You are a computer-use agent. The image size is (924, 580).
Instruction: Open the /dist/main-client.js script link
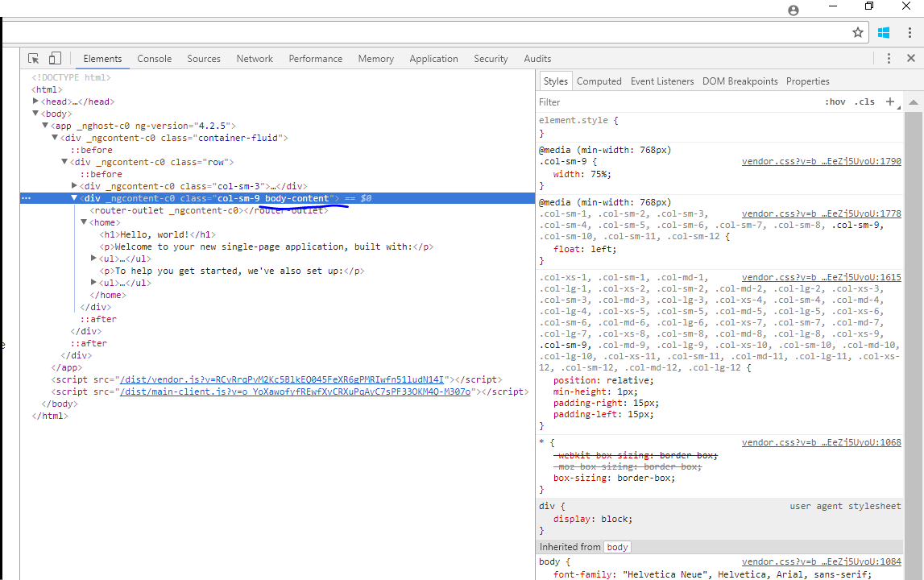tap(295, 391)
